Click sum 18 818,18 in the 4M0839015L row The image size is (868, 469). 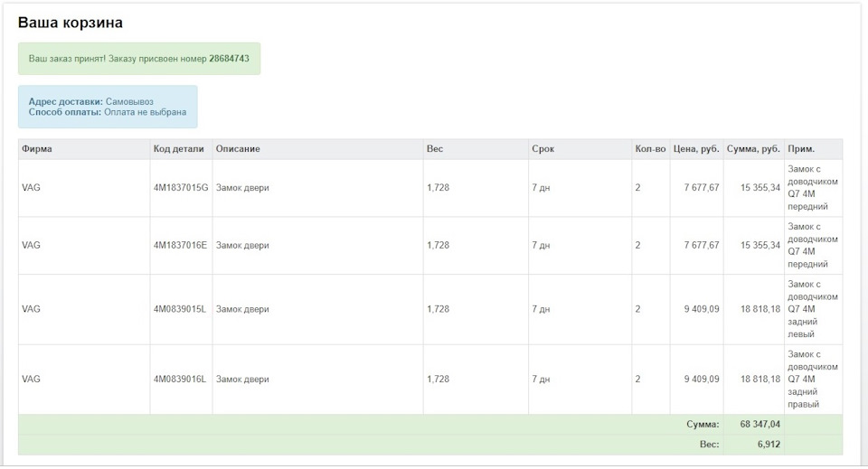point(760,309)
